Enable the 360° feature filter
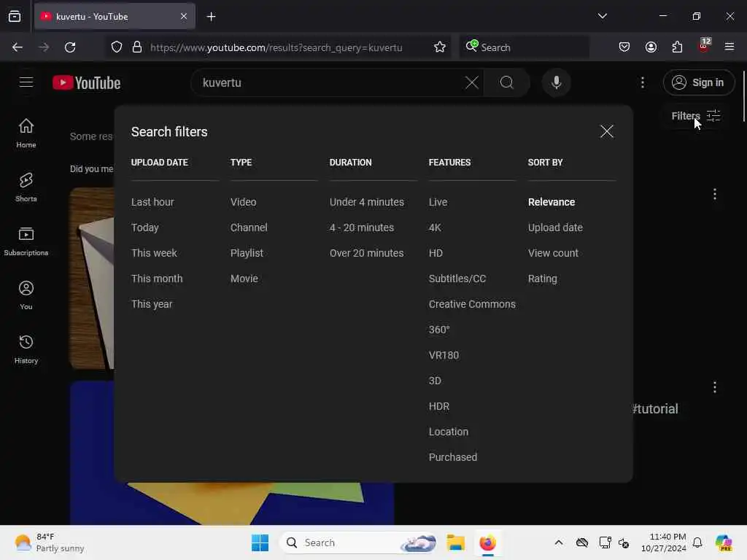Image resolution: width=747 pixels, height=560 pixels. tap(438, 330)
